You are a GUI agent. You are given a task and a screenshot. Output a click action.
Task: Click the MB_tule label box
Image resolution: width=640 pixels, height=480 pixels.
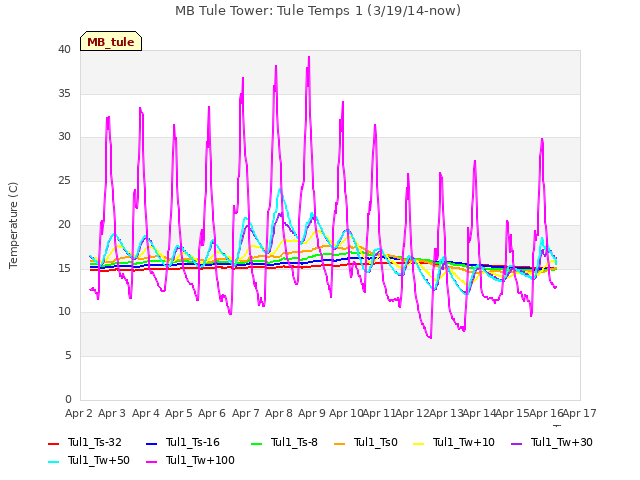tap(111, 41)
